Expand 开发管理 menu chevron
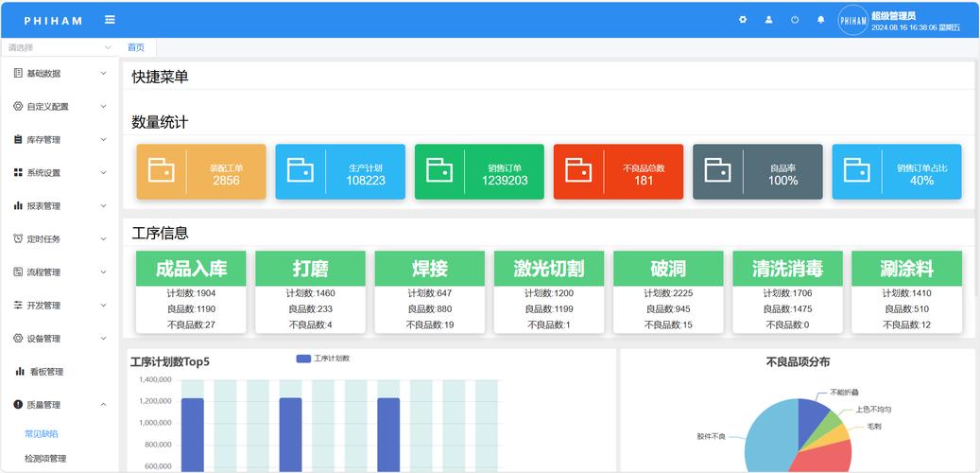The image size is (980, 473). (x=104, y=306)
